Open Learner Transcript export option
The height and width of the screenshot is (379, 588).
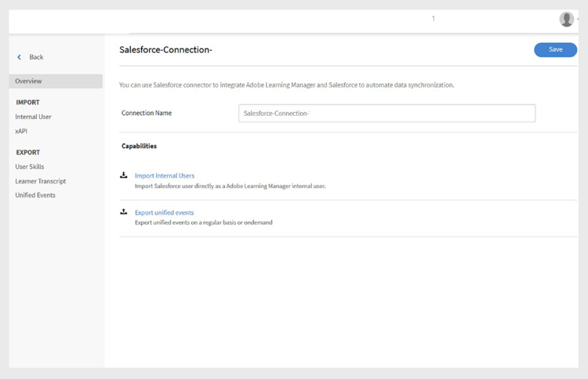[x=41, y=181]
